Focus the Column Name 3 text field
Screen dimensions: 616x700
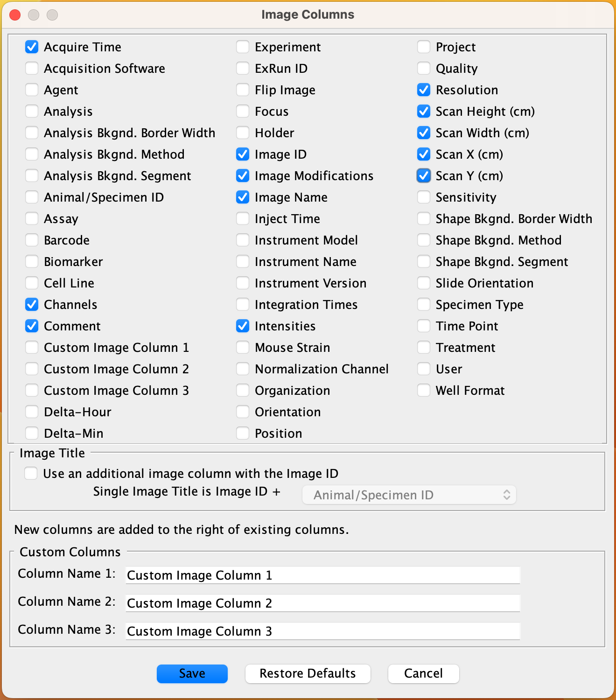pos(323,631)
